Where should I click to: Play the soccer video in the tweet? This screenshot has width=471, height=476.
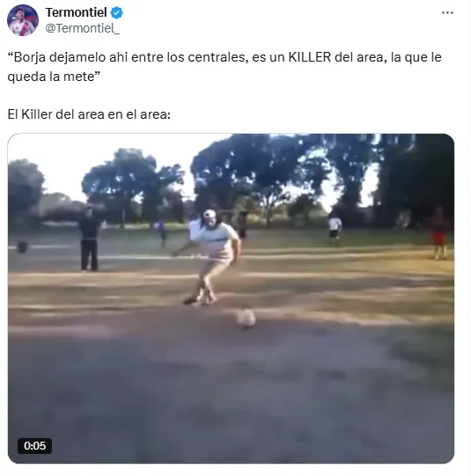(231, 298)
